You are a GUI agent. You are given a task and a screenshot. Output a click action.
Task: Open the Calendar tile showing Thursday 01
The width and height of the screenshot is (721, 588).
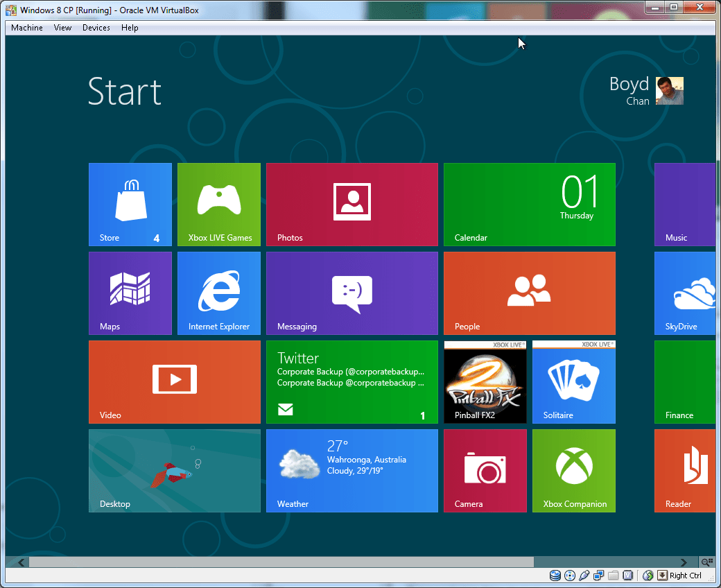[529, 205]
